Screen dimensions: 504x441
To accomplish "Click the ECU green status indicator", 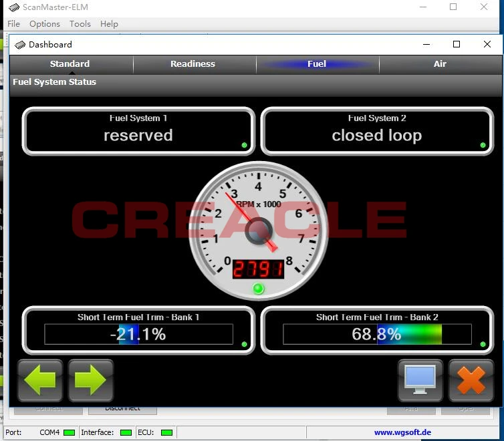I will pyautogui.click(x=166, y=433).
